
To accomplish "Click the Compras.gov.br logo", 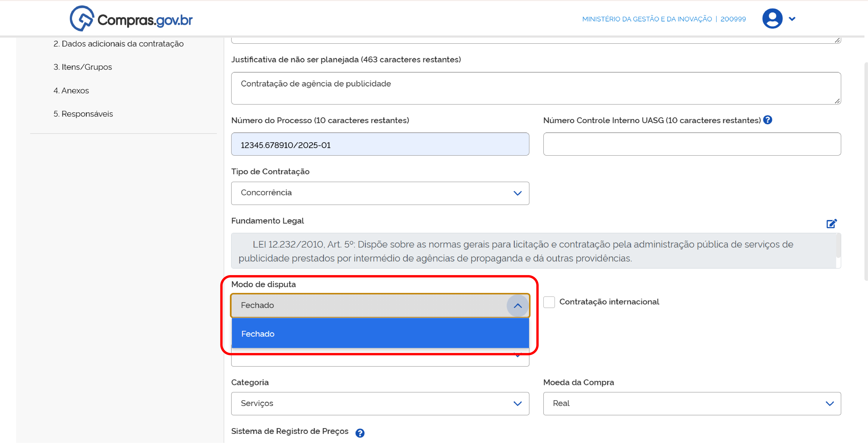I will (x=131, y=19).
